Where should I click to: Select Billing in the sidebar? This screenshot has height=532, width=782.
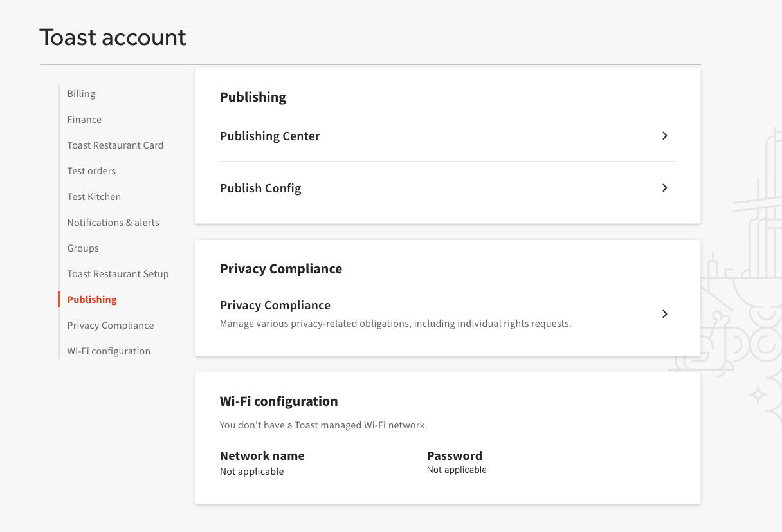81,93
